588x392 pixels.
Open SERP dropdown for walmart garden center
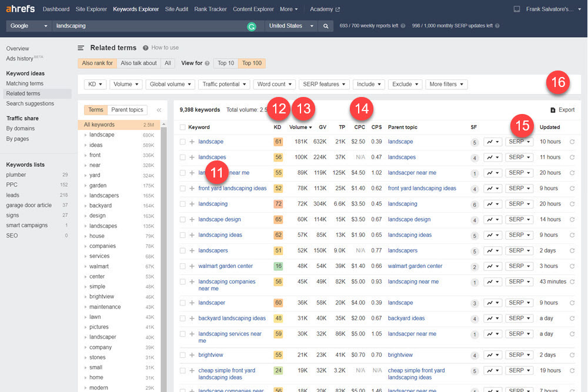pyautogui.click(x=519, y=266)
